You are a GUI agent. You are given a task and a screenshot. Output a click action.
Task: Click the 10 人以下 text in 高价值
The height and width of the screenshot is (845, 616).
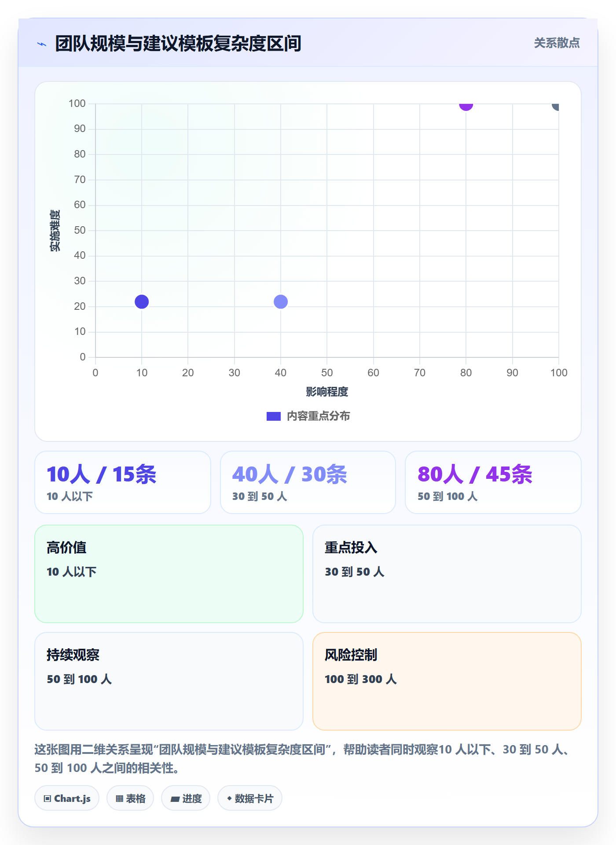click(72, 572)
